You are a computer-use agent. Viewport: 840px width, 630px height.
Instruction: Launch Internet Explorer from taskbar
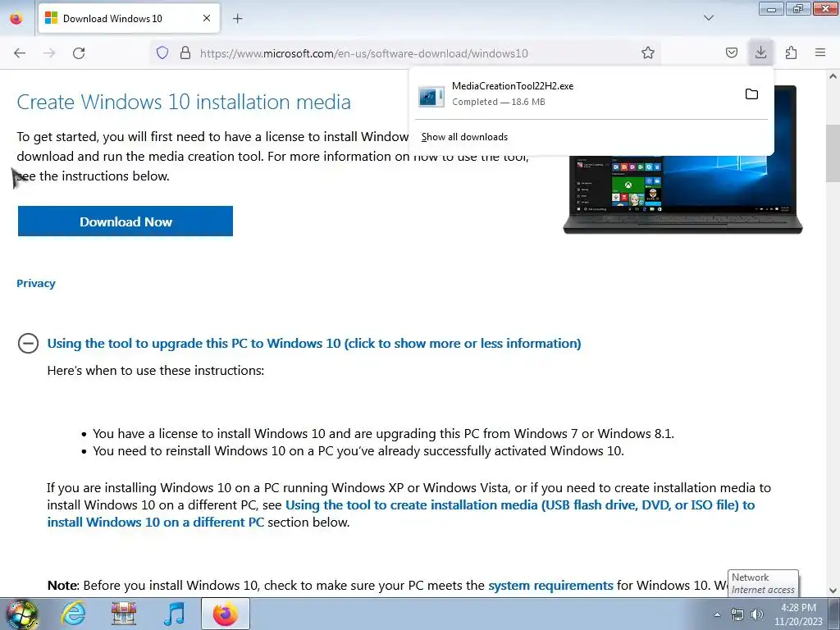[x=73, y=614]
